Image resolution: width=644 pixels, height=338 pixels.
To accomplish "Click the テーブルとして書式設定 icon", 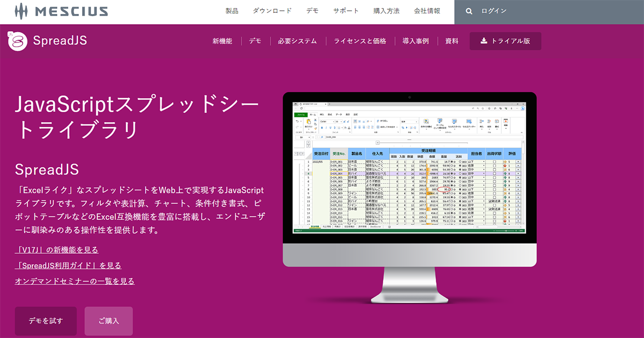I will click(x=440, y=121).
